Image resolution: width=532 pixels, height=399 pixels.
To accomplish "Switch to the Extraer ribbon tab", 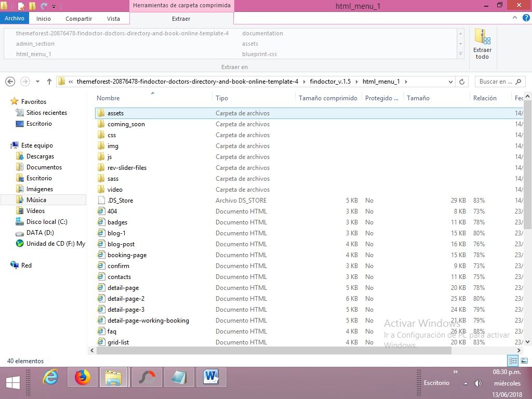I will pyautogui.click(x=181, y=19).
